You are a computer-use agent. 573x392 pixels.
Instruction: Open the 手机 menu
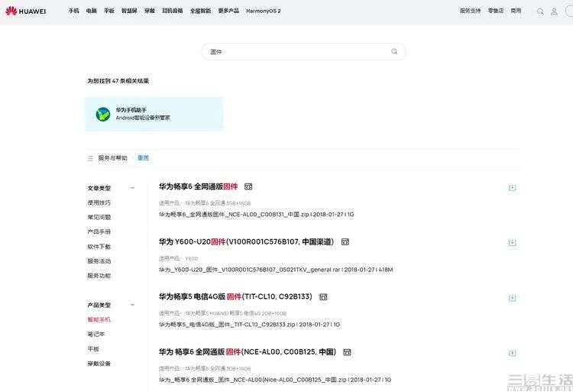74,11
